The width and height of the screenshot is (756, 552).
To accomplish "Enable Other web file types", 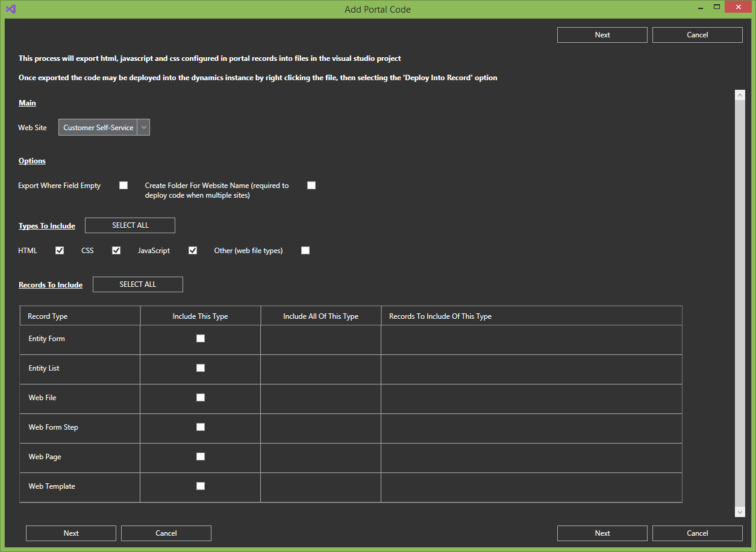I will click(x=305, y=249).
